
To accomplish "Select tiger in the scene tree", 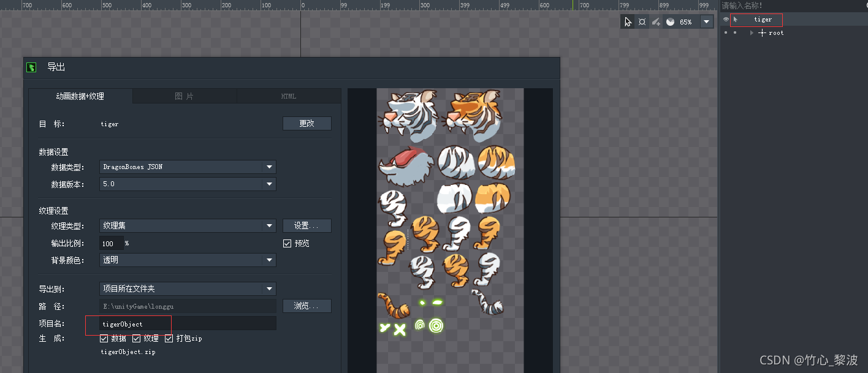I will point(763,20).
